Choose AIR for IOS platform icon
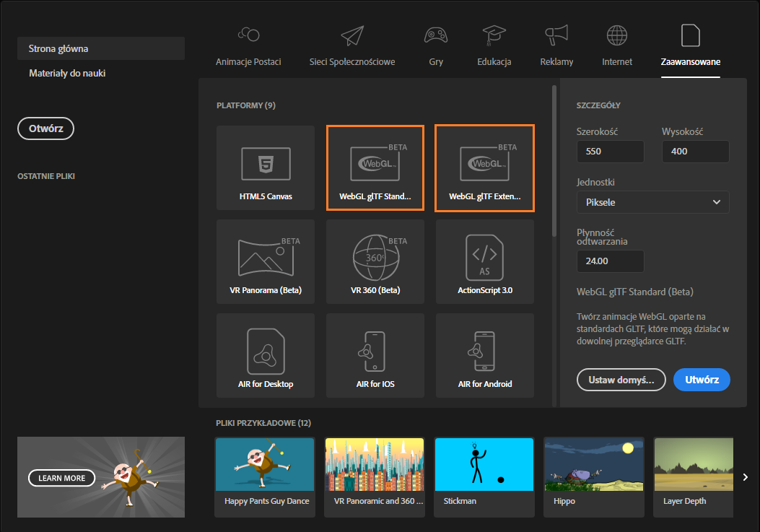The width and height of the screenshot is (760, 532). click(375, 355)
